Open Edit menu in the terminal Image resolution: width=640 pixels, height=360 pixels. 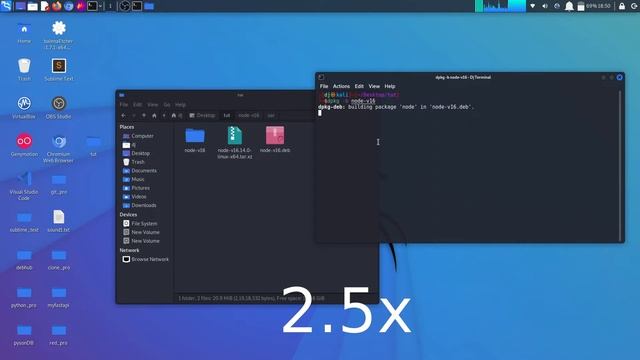359,87
